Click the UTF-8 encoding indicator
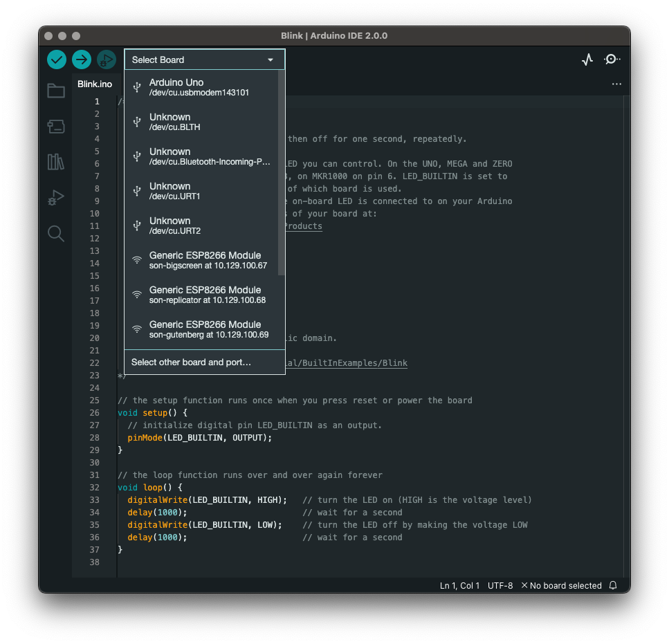This screenshot has width=669, height=644. [x=500, y=586]
